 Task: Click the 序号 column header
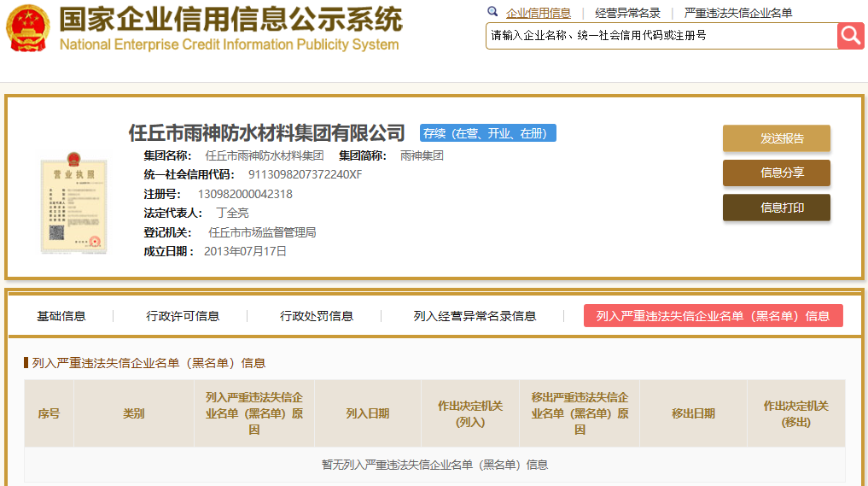click(49, 413)
